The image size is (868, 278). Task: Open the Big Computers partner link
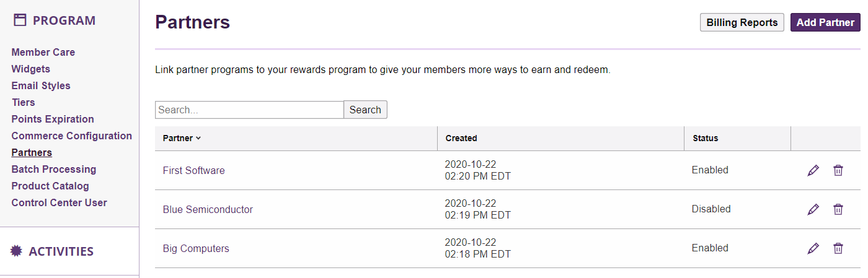tap(196, 248)
